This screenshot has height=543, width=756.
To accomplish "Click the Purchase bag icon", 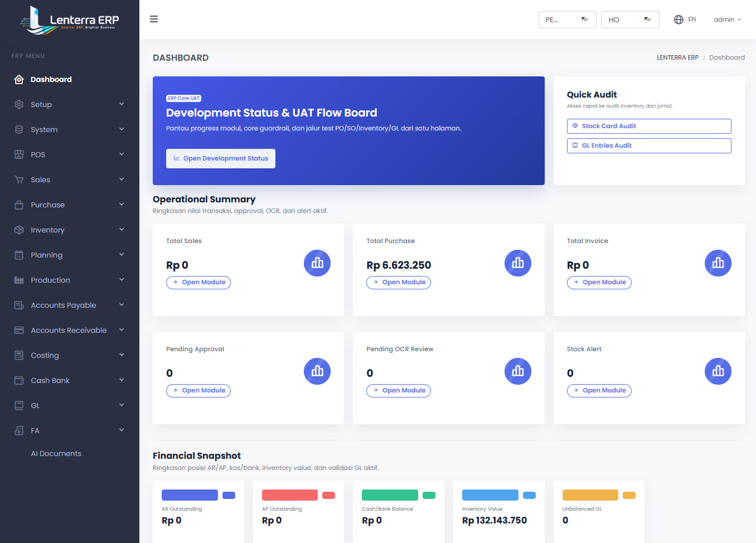I will pyautogui.click(x=19, y=205).
